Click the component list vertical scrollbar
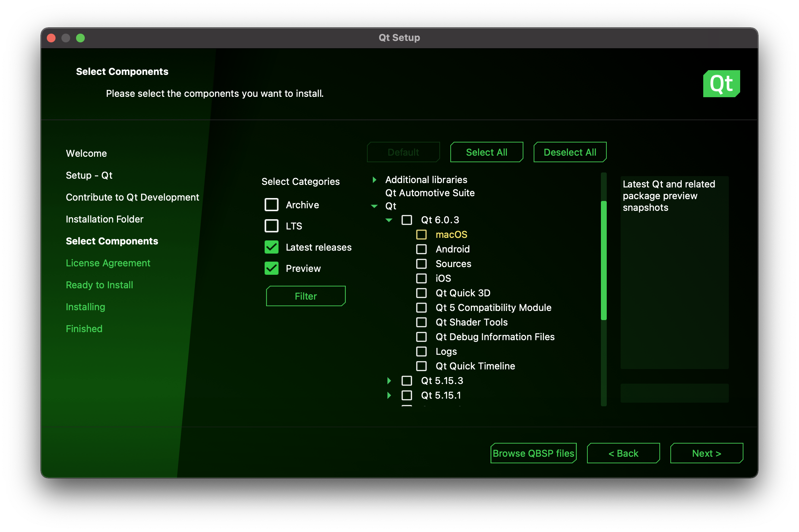The width and height of the screenshot is (799, 532). (603, 260)
